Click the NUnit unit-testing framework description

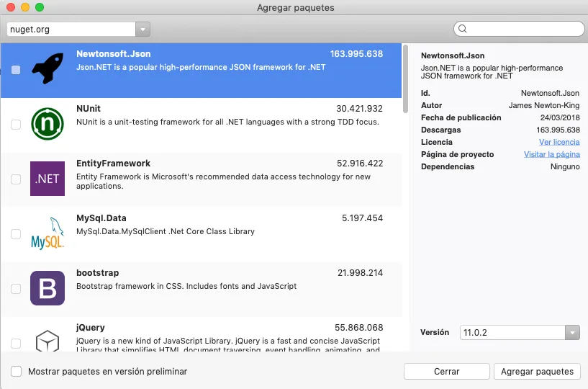click(x=227, y=122)
